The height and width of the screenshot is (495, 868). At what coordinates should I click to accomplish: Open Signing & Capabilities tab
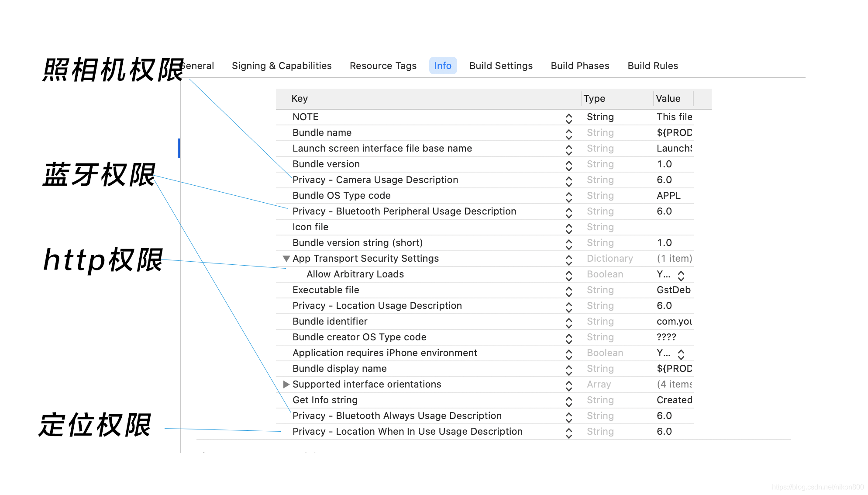tap(282, 66)
